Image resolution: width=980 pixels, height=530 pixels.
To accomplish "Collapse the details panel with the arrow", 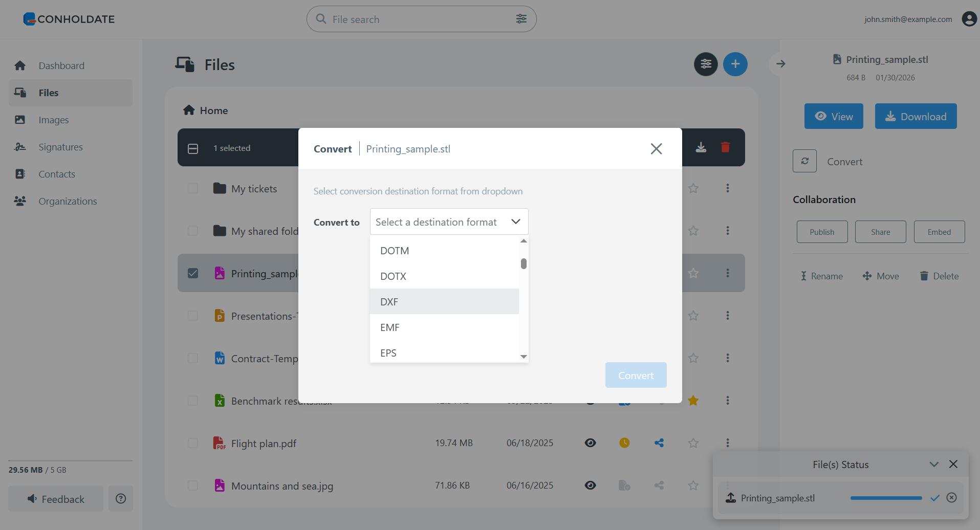I will point(780,63).
